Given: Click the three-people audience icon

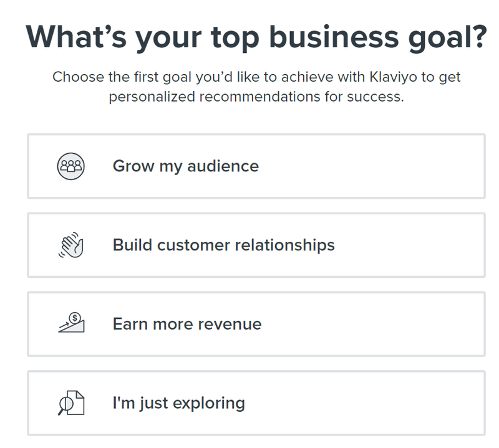Looking at the screenshot, I should click(70, 166).
